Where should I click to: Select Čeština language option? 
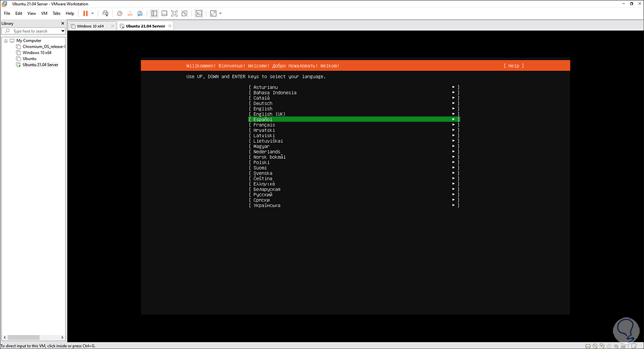(354, 178)
